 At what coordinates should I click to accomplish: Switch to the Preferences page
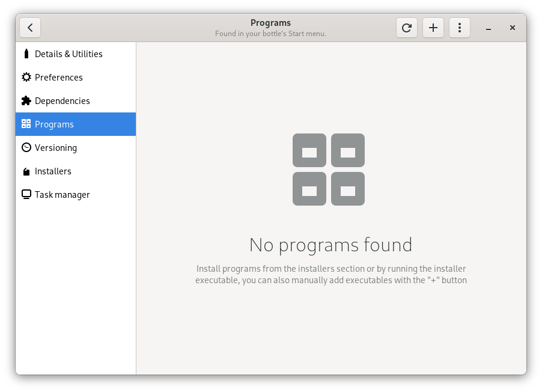(x=59, y=78)
